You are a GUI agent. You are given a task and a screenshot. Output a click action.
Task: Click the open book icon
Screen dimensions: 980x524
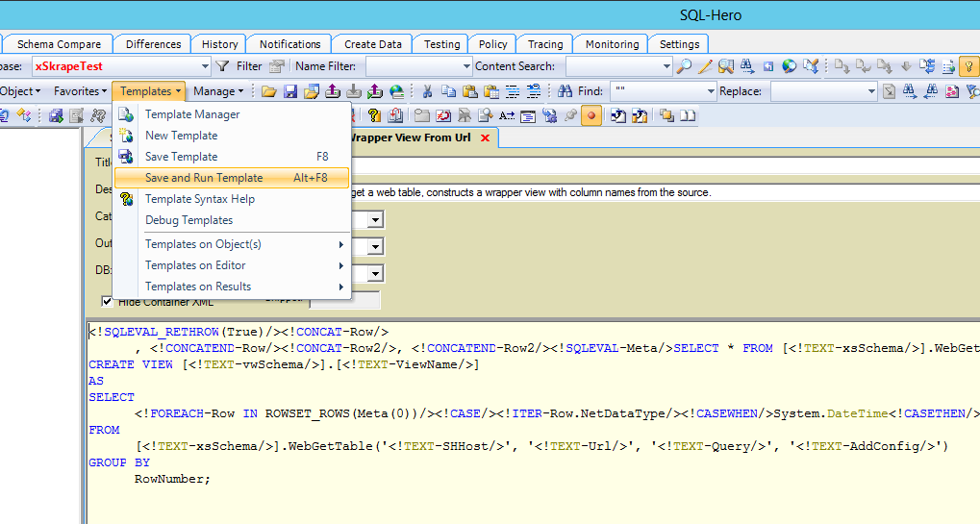(x=688, y=115)
